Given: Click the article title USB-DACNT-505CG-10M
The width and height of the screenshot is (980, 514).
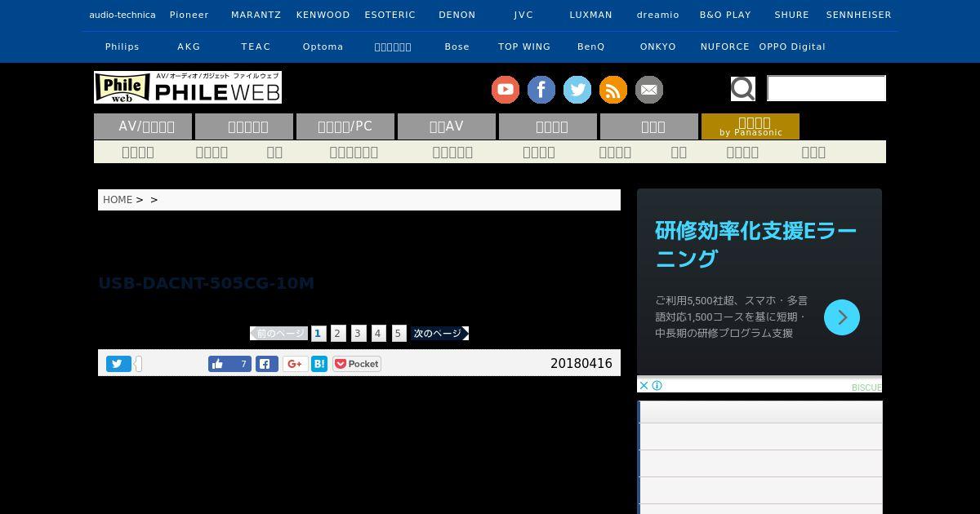Looking at the screenshot, I should [x=207, y=283].
